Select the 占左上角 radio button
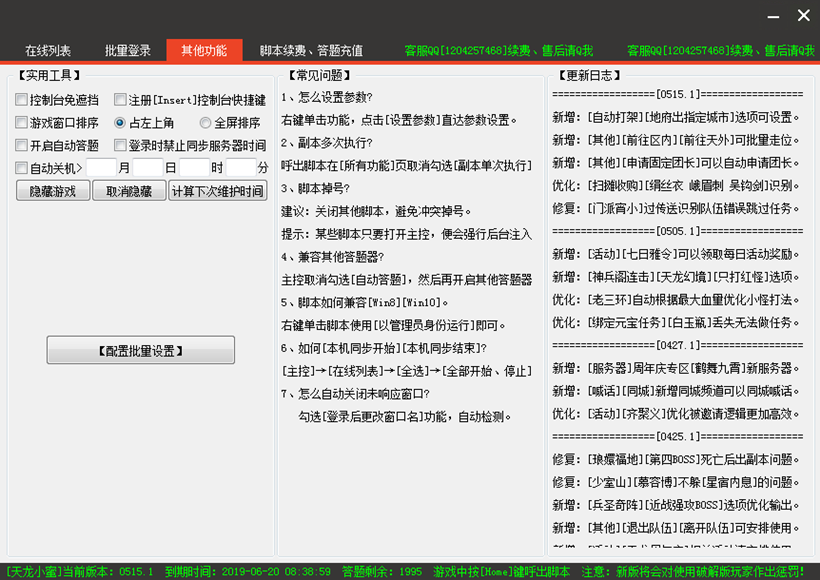This screenshot has width=820, height=580. [120, 123]
